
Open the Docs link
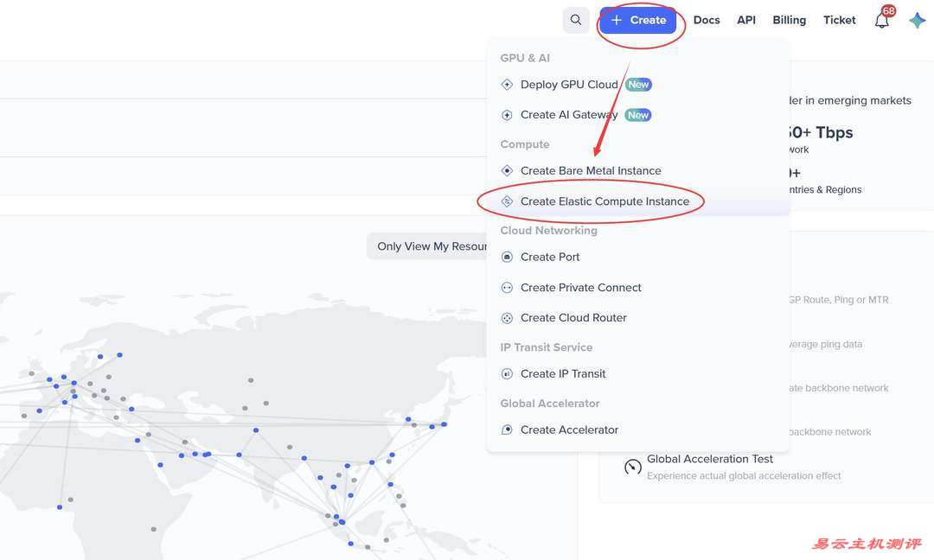coord(707,20)
